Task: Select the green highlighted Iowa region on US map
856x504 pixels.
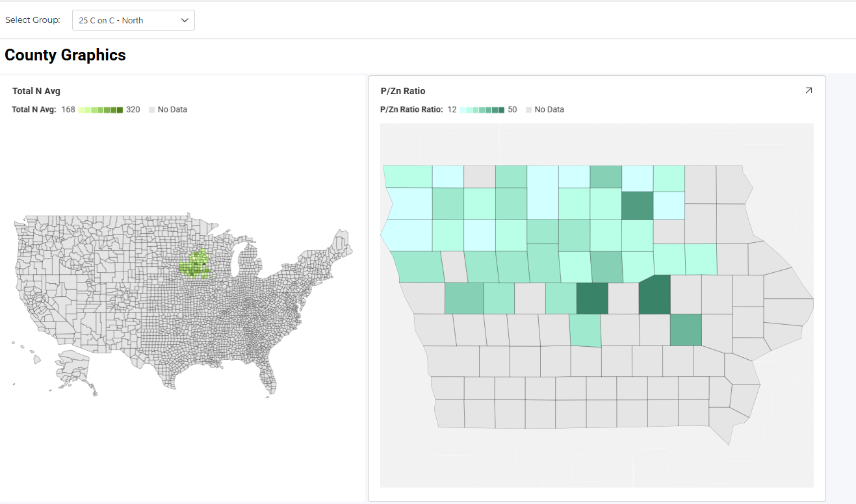Action: pyautogui.click(x=195, y=266)
